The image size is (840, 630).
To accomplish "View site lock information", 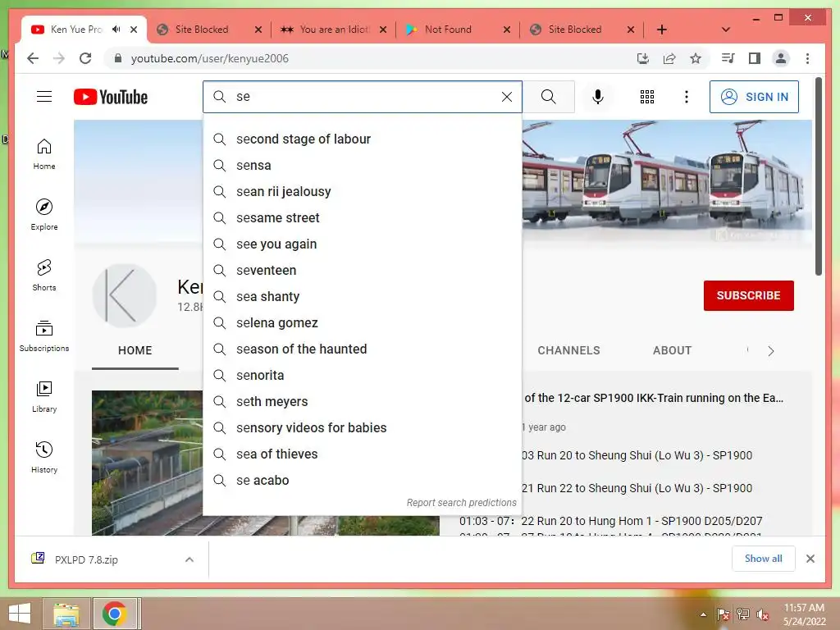I will tap(118, 58).
